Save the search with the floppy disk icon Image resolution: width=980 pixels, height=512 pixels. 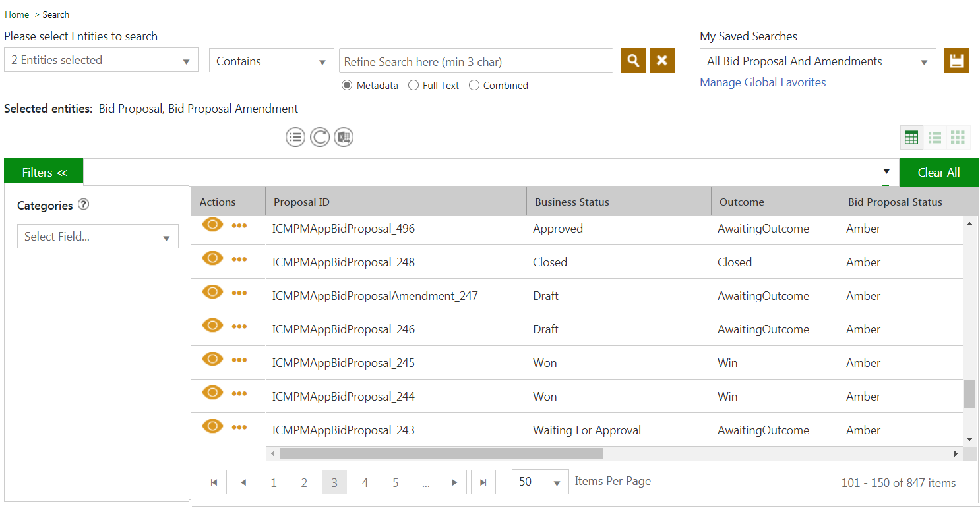coord(956,61)
